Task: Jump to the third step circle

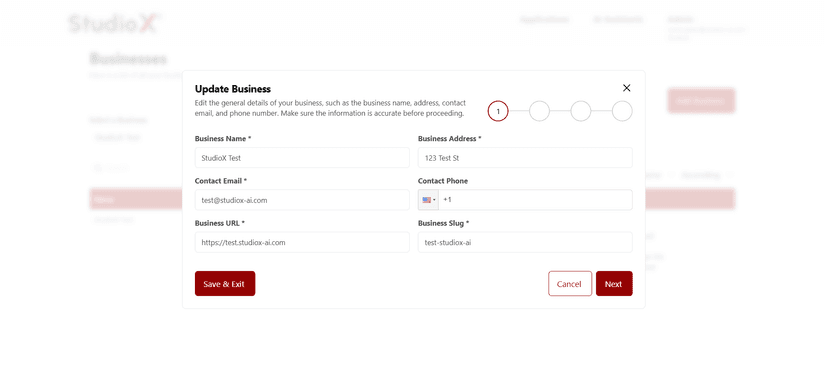Action: (581, 111)
